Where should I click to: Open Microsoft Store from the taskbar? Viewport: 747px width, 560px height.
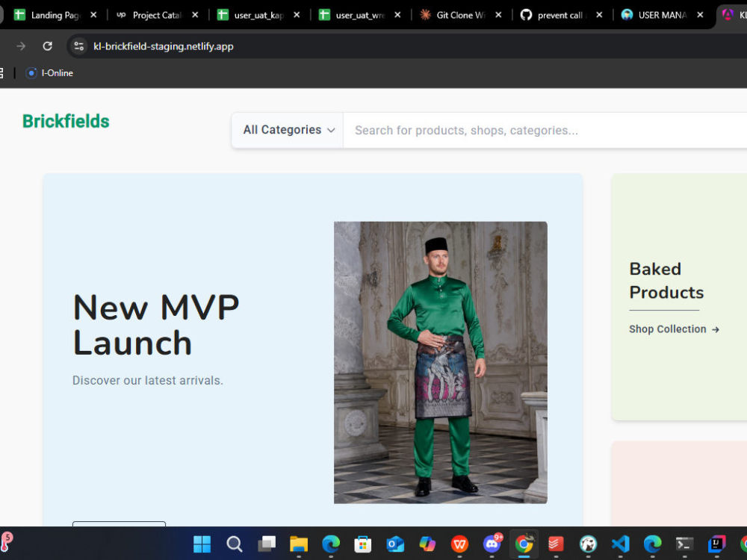pyautogui.click(x=362, y=544)
